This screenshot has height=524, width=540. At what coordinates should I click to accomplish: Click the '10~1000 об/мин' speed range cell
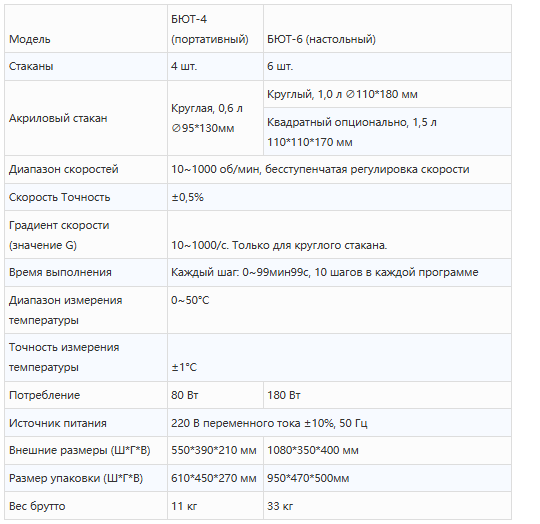coord(339,169)
